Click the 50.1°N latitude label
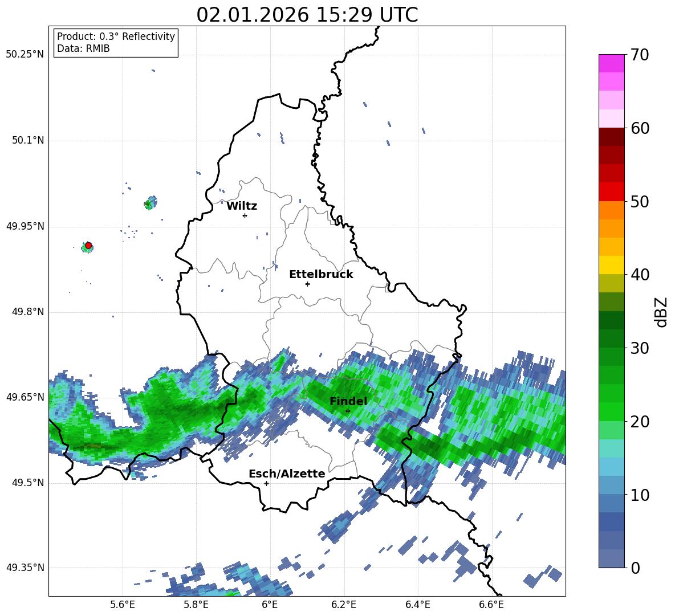This screenshot has height=616, width=675. (28, 140)
